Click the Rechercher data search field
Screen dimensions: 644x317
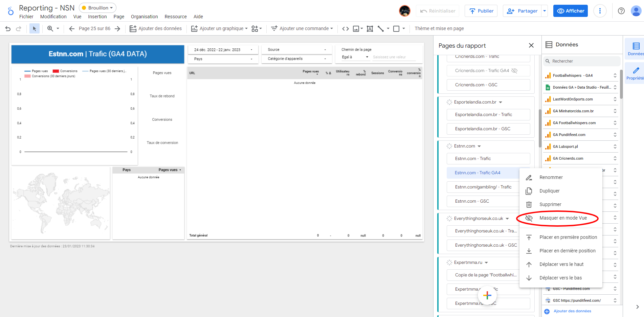(582, 61)
